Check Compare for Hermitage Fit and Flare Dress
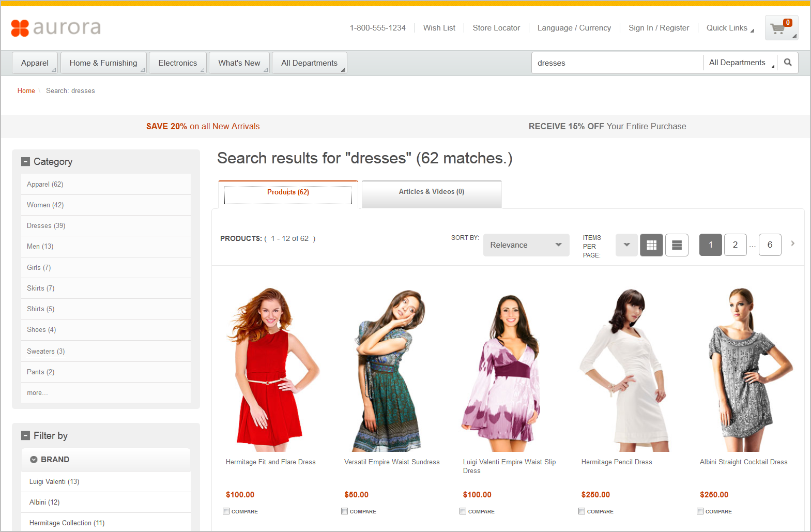Viewport: 811px width, 532px height. pos(226,511)
